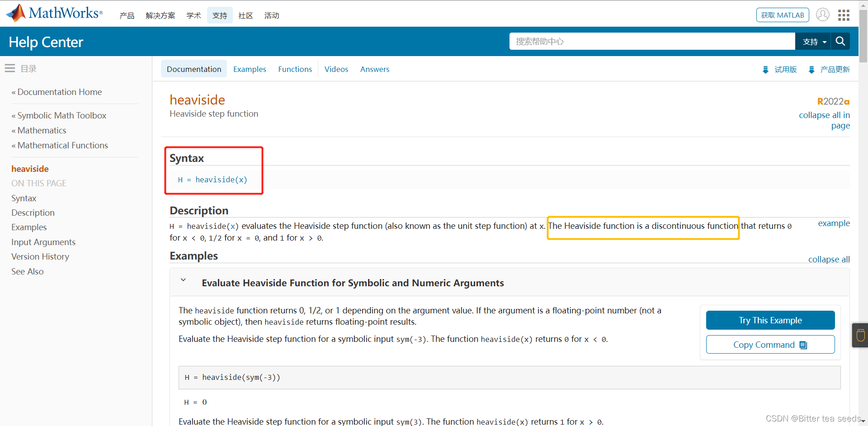This screenshot has width=868, height=426.
Task: Open the 社区 menu
Action: 245,15
